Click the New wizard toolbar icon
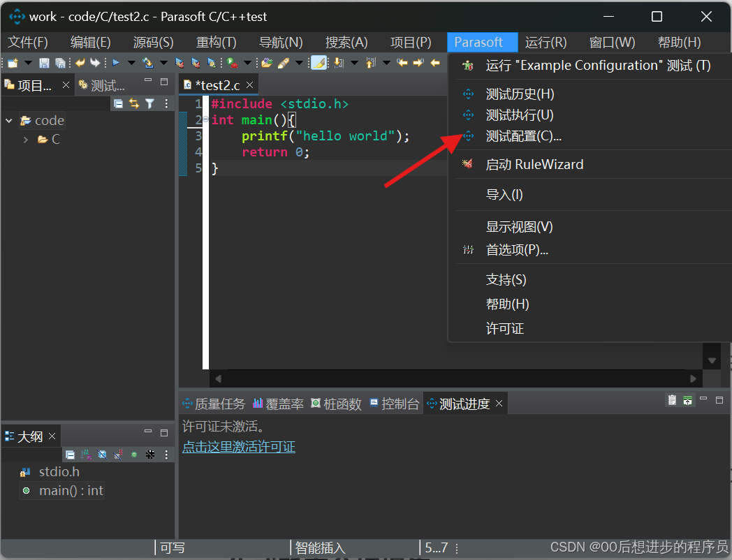 13,63
